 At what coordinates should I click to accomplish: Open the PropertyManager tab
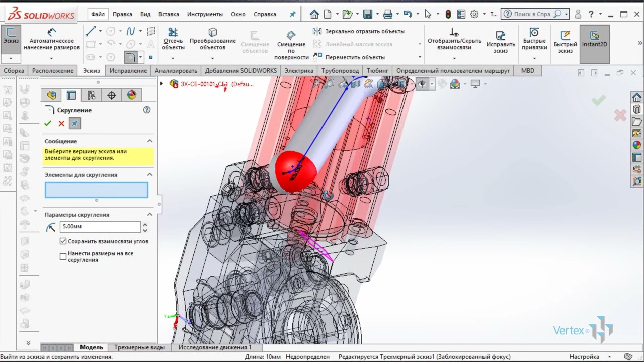coord(71,95)
